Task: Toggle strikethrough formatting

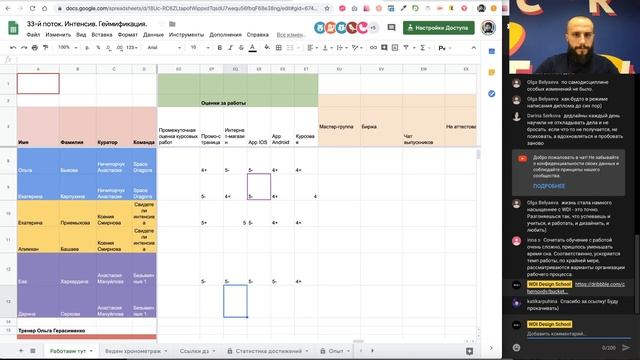Action: [241, 48]
